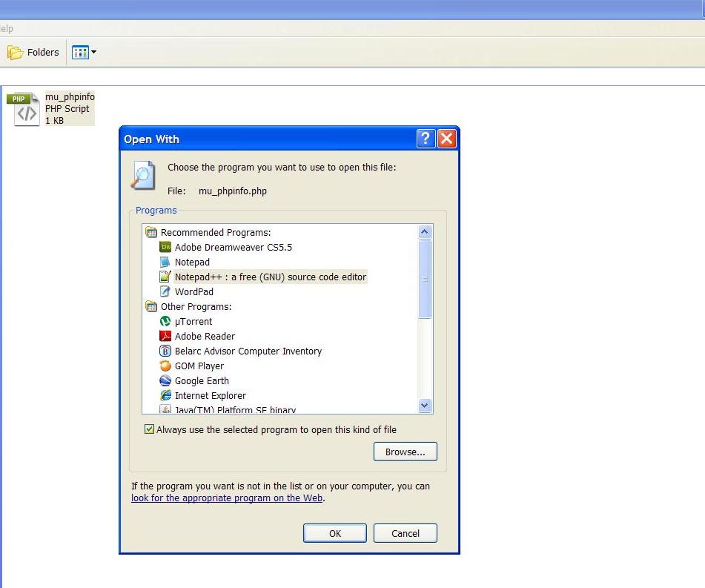Click the dialog's Help question mark button
This screenshot has width=705, height=588.
coord(425,138)
